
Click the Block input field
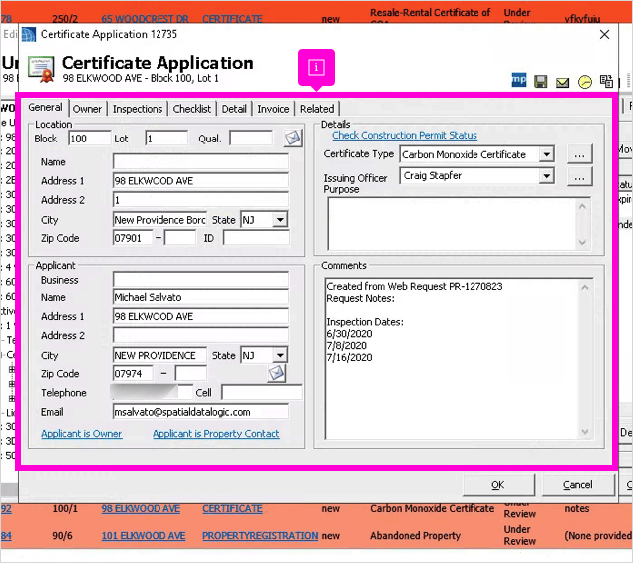pyautogui.click(x=89, y=138)
